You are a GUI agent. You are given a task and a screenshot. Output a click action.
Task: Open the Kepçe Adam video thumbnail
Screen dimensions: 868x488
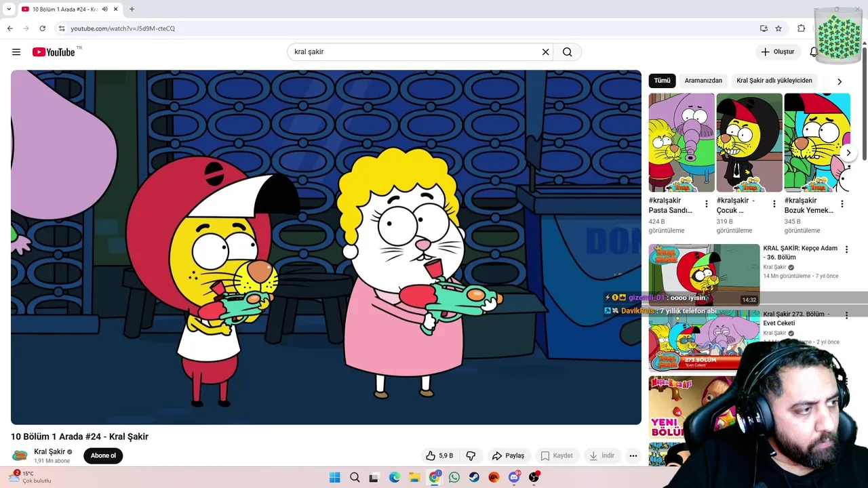click(x=704, y=274)
